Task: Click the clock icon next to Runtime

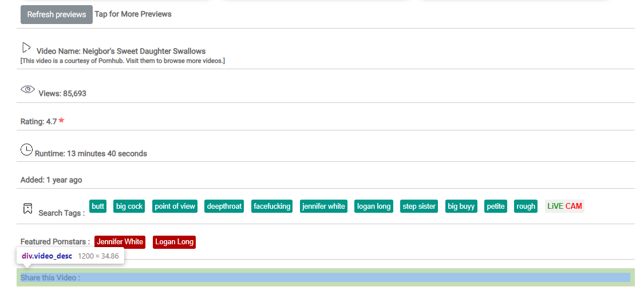Action: coord(26,150)
